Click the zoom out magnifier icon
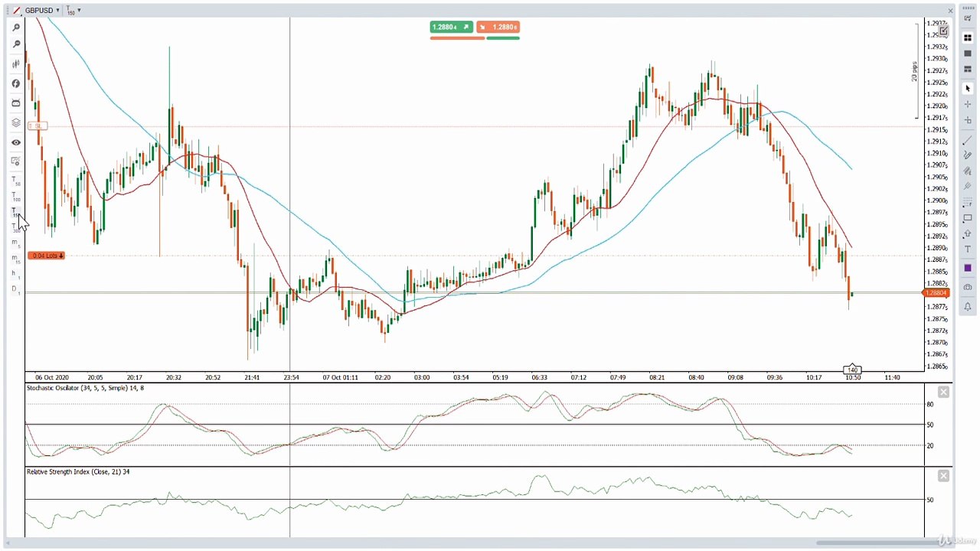The height and width of the screenshot is (551, 980). [x=16, y=45]
